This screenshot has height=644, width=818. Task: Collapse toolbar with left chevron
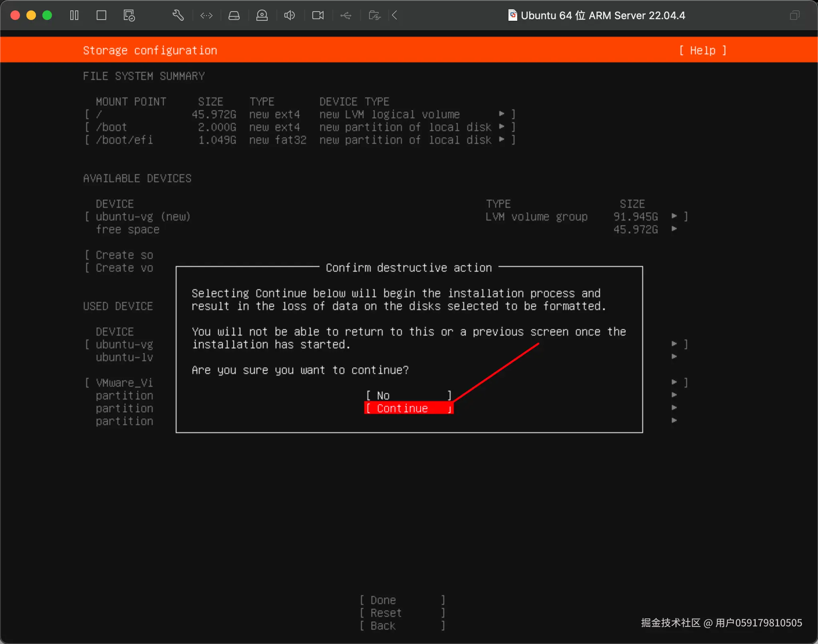pos(395,16)
